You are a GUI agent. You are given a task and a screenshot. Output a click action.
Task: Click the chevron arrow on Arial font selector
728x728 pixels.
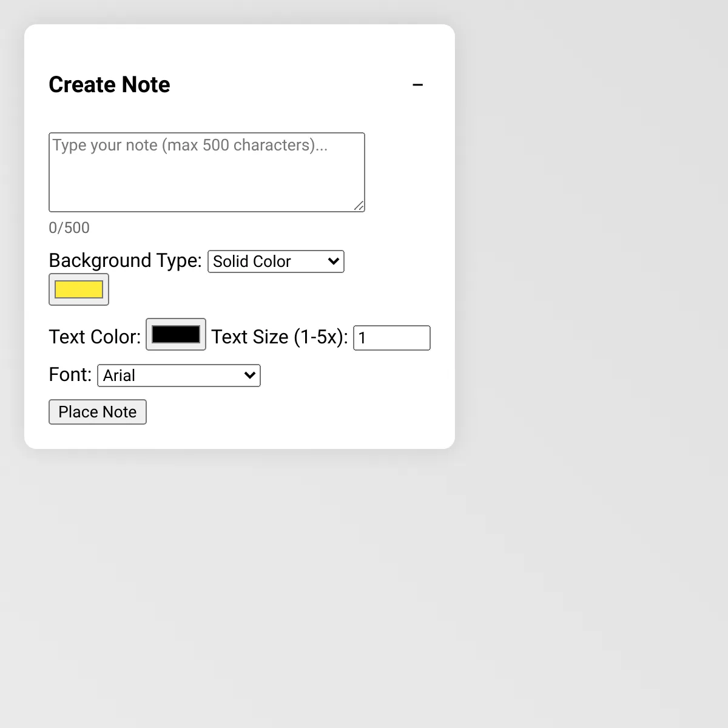(x=249, y=376)
